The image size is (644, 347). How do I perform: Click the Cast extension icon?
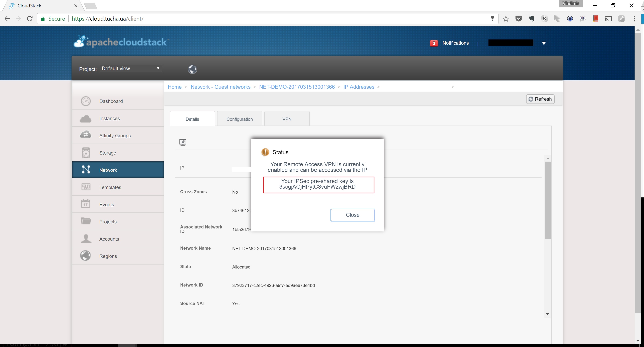pyautogui.click(x=608, y=19)
